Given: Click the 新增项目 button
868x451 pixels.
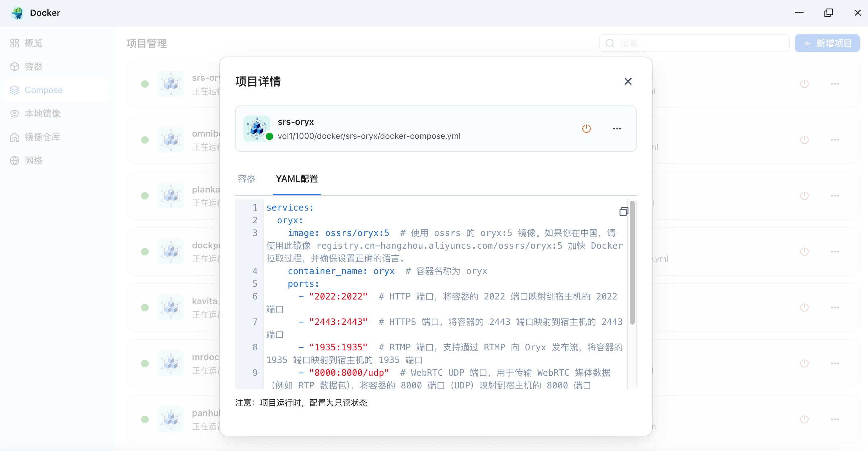Looking at the screenshot, I should coord(827,44).
